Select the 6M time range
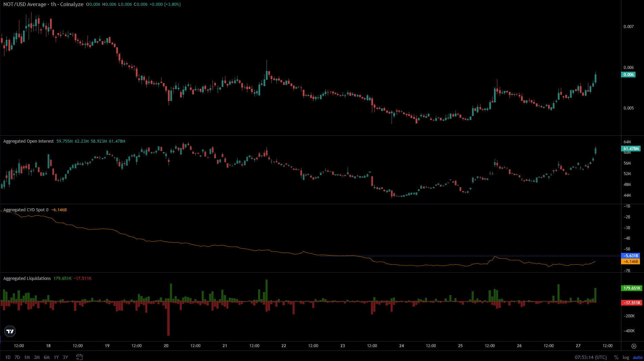644x361 pixels. (47, 357)
